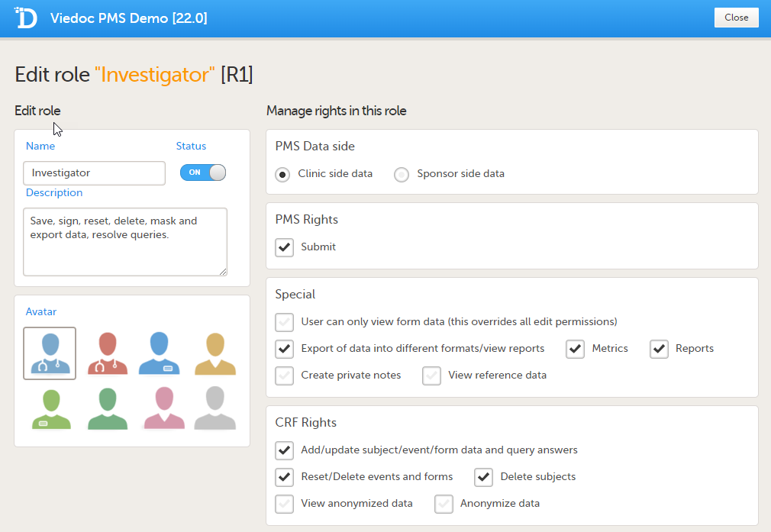The height and width of the screenshot is (532, 771).
Task: Disable the Delete subjects permission
Action: pos(484,477)
